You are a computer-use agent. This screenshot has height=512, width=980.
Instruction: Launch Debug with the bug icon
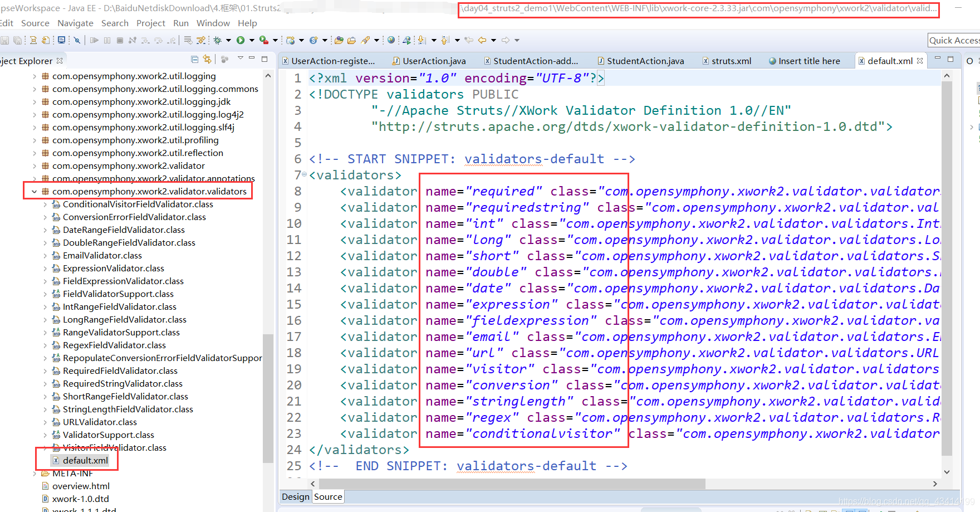(x=217, y=40)
